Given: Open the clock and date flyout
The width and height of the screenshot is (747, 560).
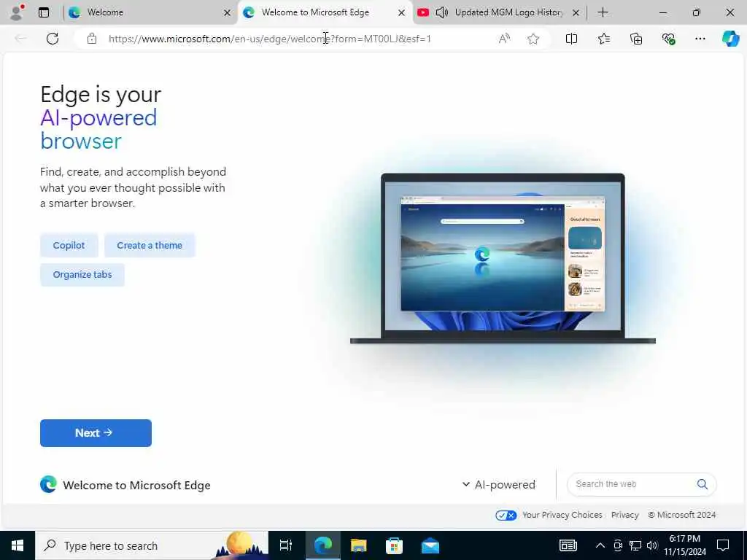Looking at the screenshot, I should pyautogui.click(x=685, y=545).
